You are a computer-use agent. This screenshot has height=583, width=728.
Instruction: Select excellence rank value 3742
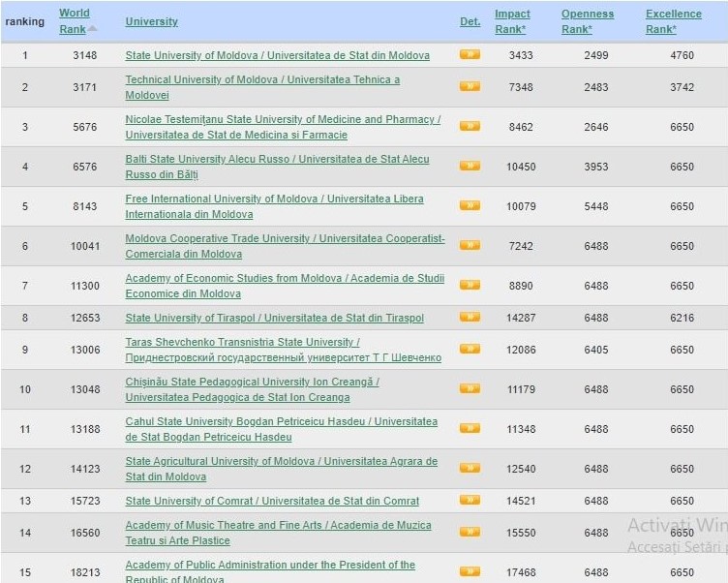[x=682, y=87]
